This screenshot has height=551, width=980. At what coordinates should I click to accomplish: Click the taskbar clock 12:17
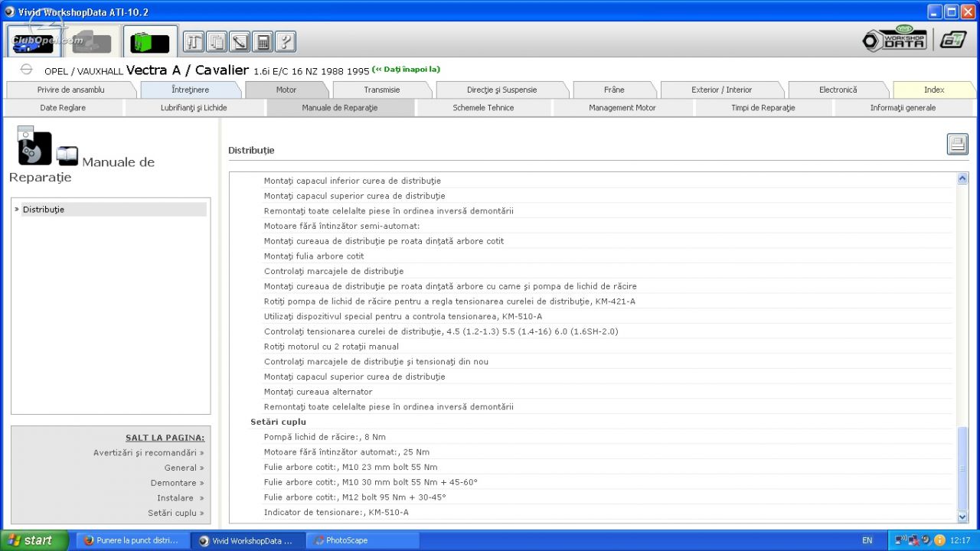(960, 540)
